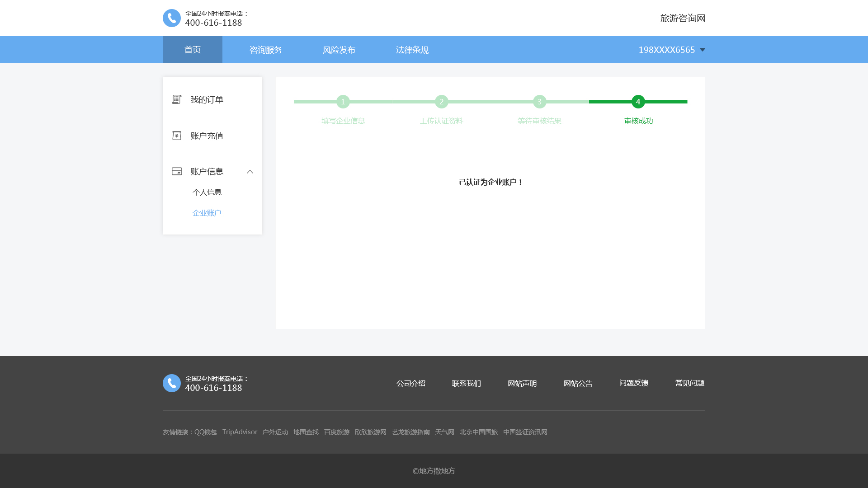This screenshot has width=868, height=488.
Task: Click the 公司介绍 footer link
Action: coord(411,383)
